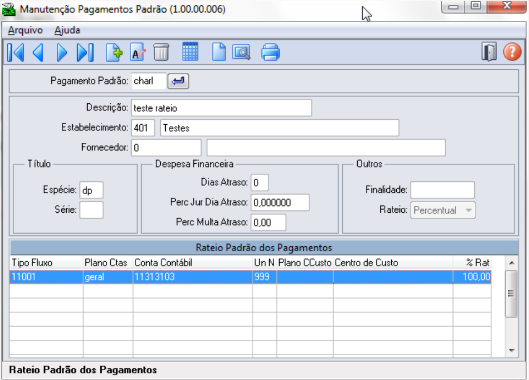The width and height of the screenshot is (529, 380).
Task: Go to the first record
Action: tap(16, 53)
